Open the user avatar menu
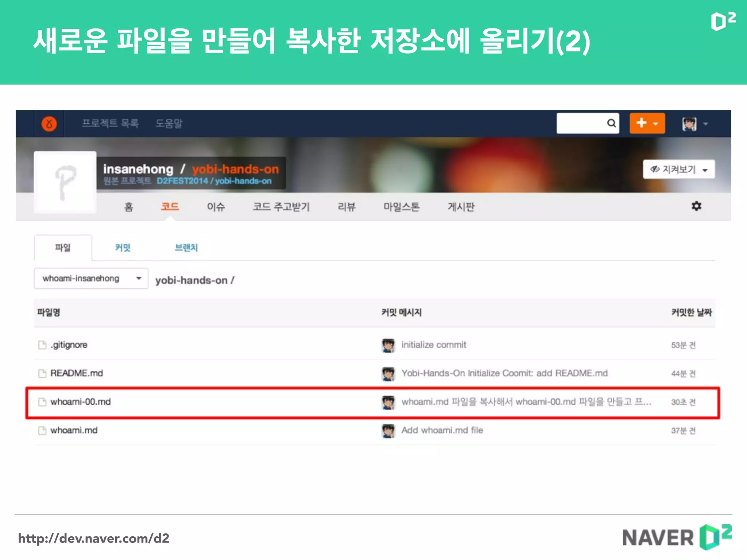The width and height of the screenshot is (747, 560). pos(695,124)
